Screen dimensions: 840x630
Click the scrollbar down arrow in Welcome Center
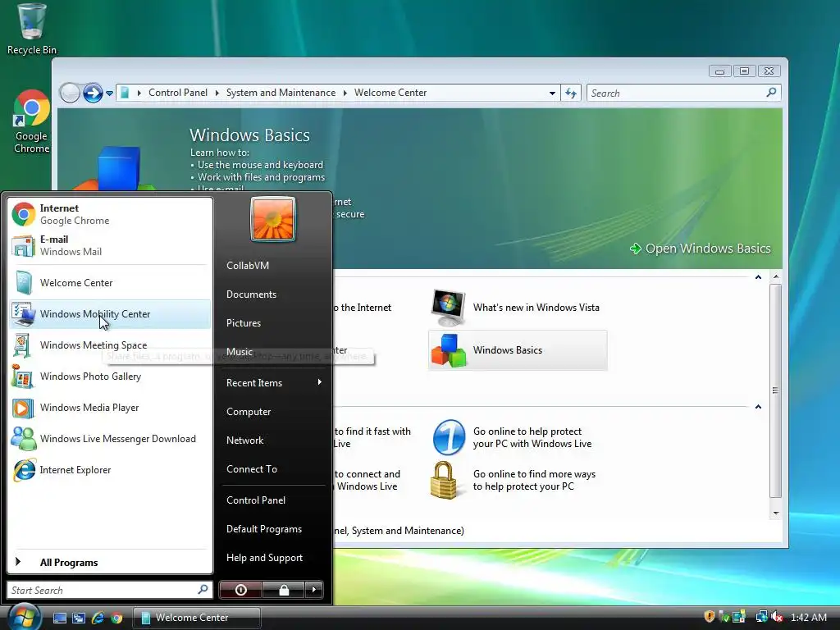pos(776,514)
